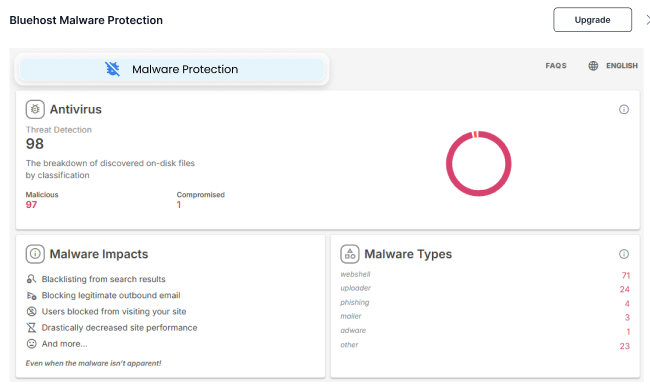Click the Bluehost Malware Protection title
The image size is (650, 391).
click(86, 20)
